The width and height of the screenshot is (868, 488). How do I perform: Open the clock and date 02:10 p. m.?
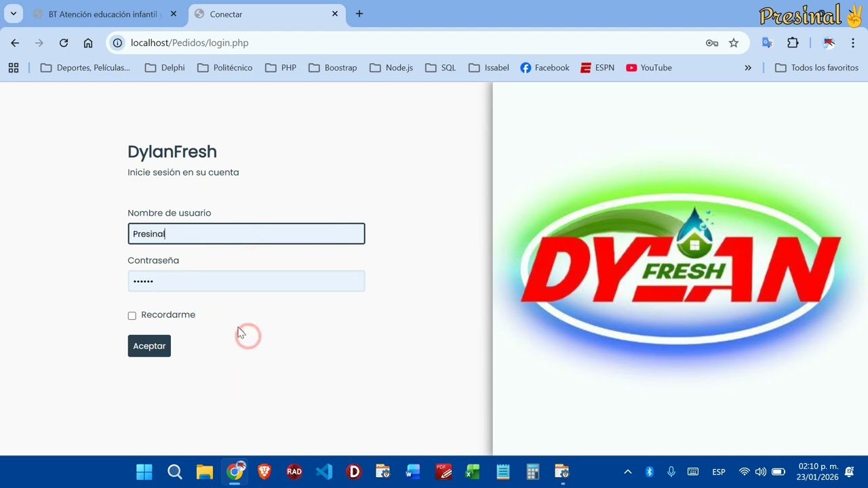coord(818,472)
